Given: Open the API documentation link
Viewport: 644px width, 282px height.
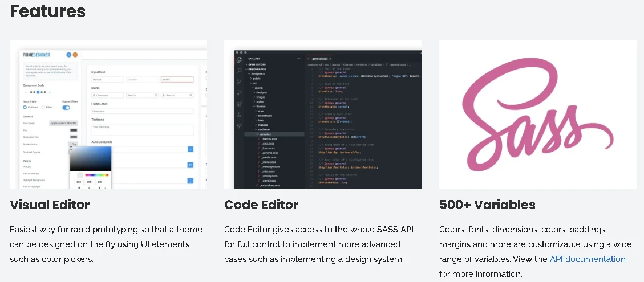Looking at the screenshot, I should point(588,259).
